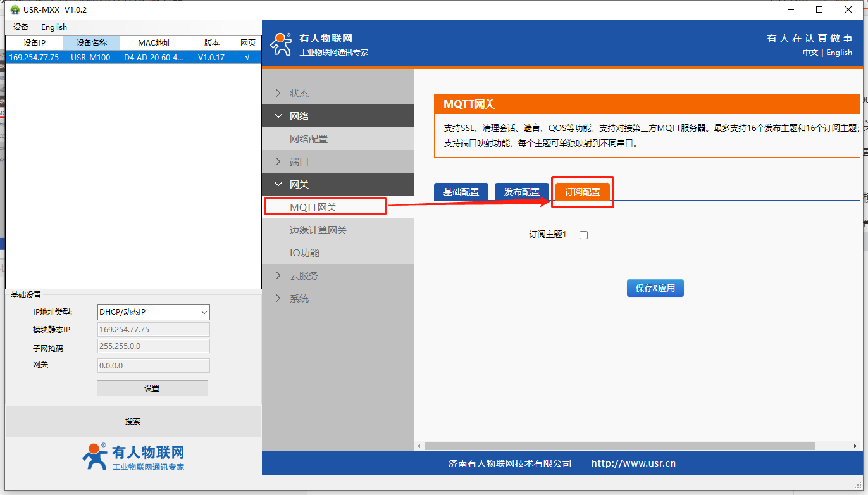Click the MAC地址 column header
Screen dimensions: 868x495
pos(154,43)
